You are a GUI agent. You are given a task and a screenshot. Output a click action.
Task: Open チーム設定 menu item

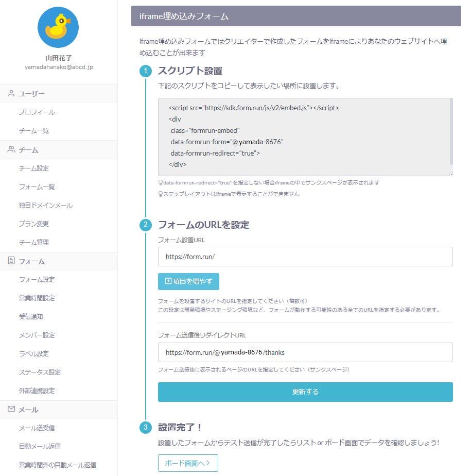pyautogui.click(x=33, y=168)
